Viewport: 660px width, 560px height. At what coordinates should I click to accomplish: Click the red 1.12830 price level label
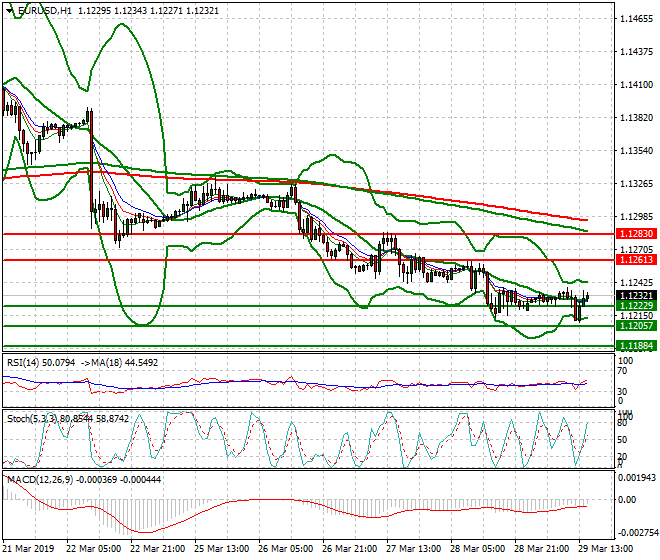point(636,234)
